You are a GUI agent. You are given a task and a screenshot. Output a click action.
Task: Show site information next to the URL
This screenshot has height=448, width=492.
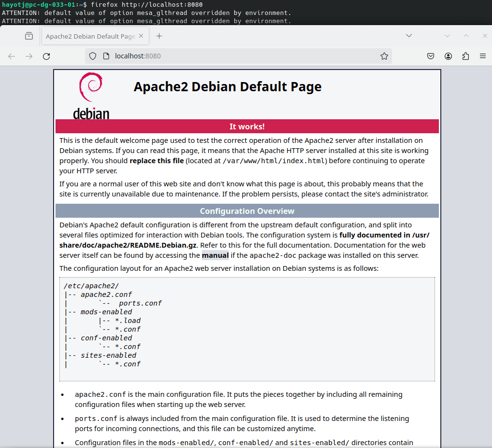click(x=106, y=56)
